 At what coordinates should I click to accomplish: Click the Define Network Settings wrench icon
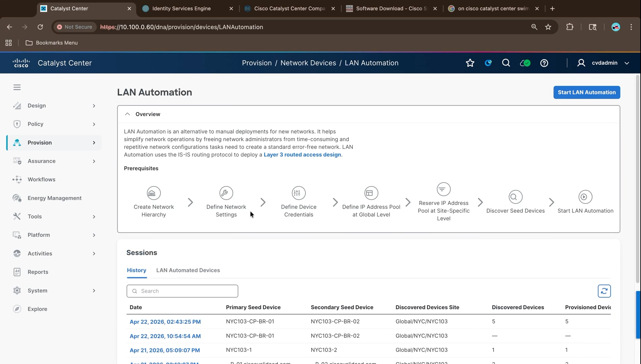tap(226, 193)
